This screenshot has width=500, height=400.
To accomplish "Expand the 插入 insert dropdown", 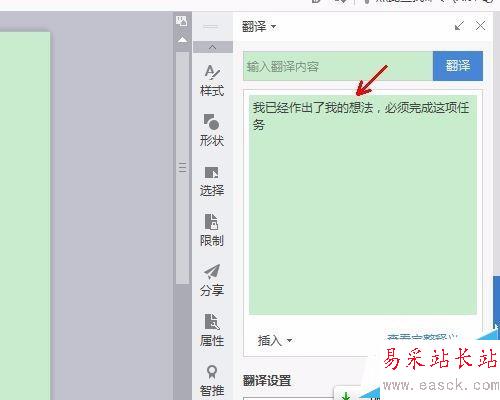I will pos(275,340).
